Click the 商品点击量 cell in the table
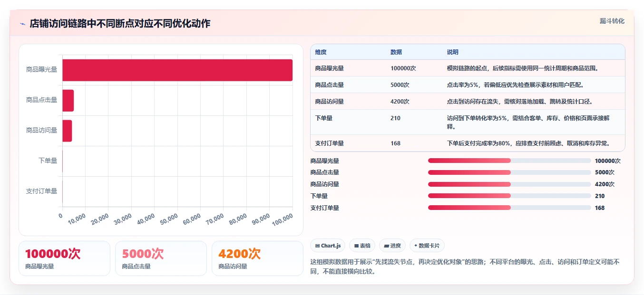Screen dimensions: 644x295 click(329, 85)
